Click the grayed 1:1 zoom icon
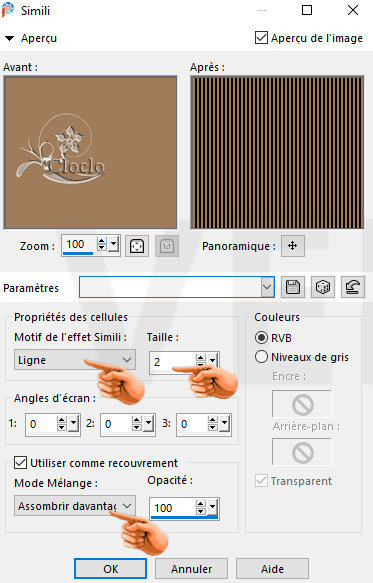The height and width of the screenshot is (583, 373). pos(167,246)
